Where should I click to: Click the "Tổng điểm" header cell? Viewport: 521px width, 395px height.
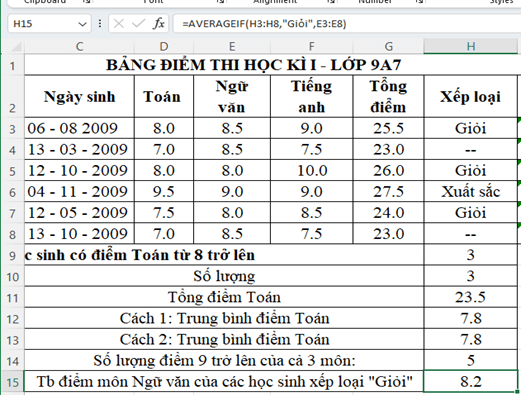coord(388,96)
